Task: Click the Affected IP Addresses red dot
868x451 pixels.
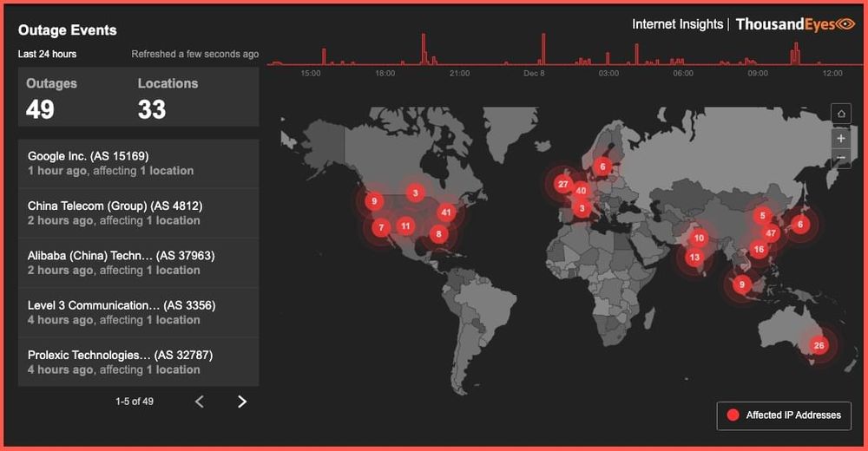Action: [733, 415]
